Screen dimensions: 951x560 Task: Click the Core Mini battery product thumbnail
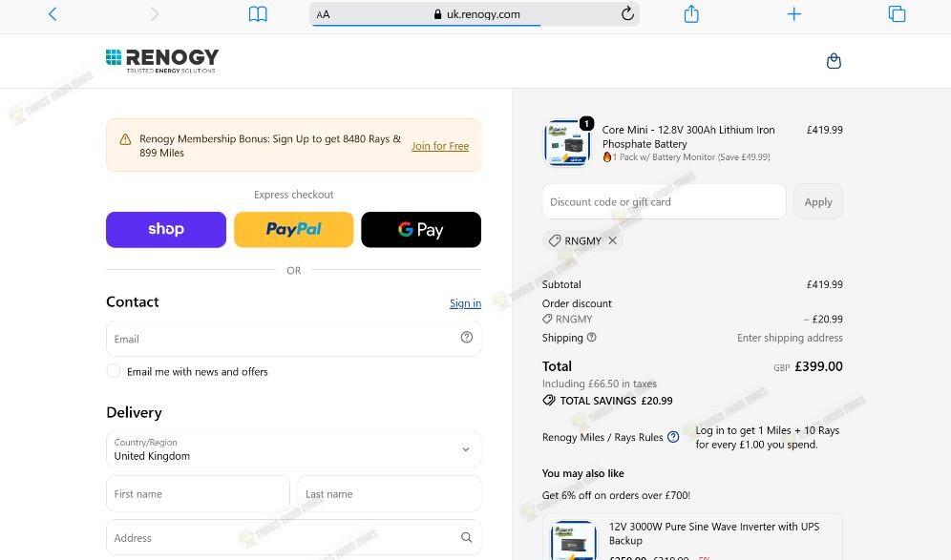567,143
